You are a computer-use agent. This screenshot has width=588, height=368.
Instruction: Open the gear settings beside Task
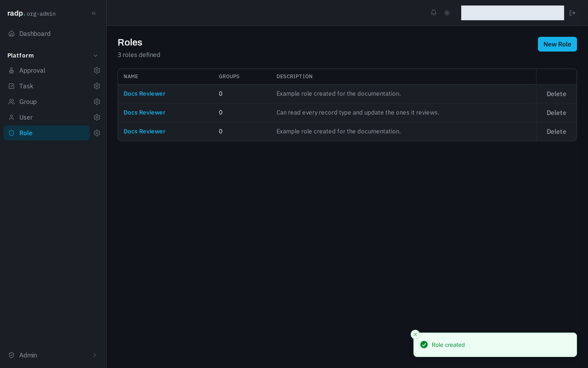click(97, 86)
